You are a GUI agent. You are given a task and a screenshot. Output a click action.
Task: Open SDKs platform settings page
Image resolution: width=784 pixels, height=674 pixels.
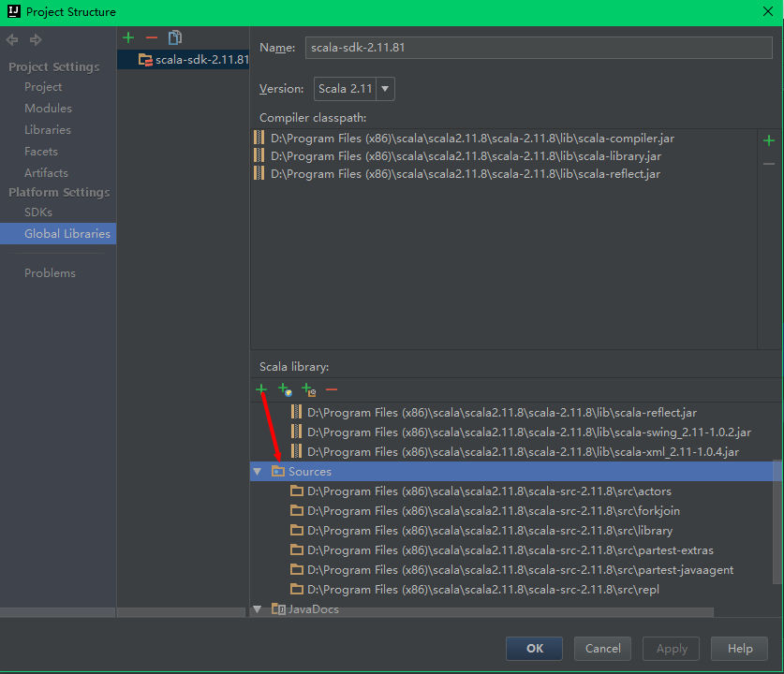38,212
